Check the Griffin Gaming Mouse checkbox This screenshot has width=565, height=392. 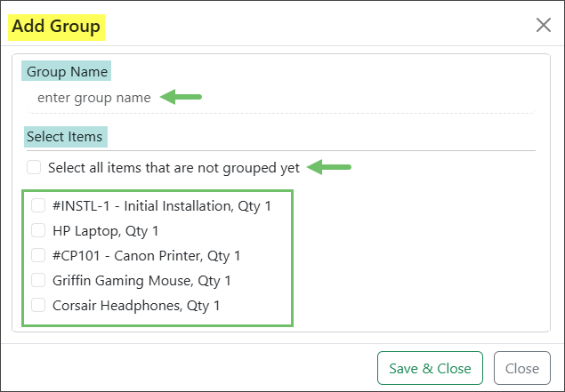38,280
